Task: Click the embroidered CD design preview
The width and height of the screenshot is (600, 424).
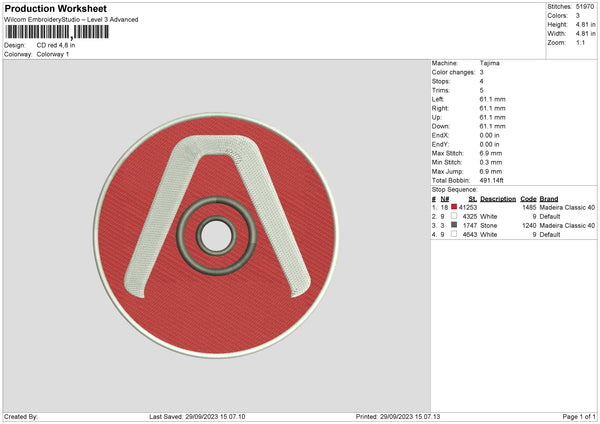Action: click(216, 235)
